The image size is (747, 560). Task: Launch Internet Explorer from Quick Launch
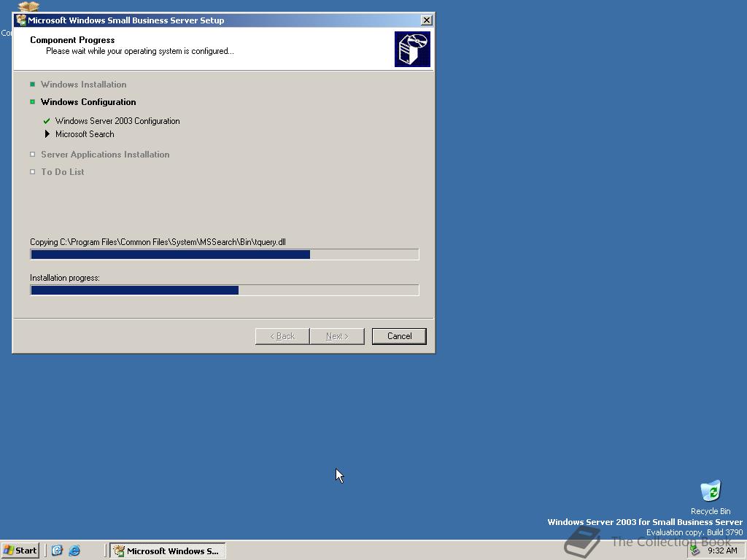pos(74,551)
